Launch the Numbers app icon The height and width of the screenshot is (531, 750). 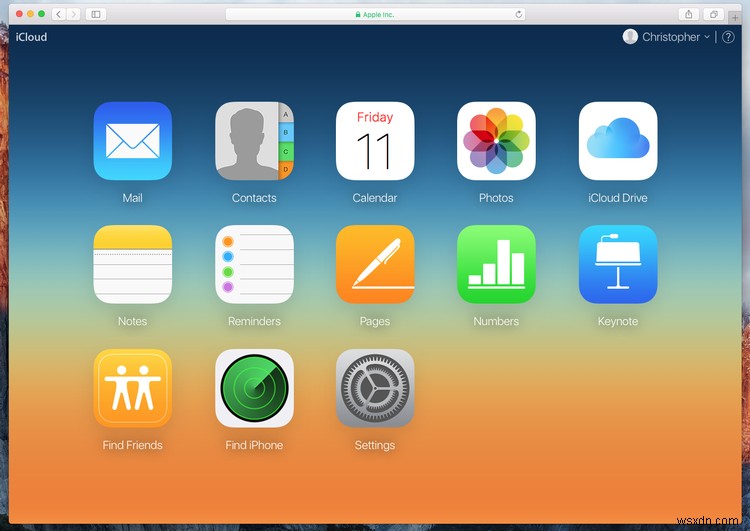pos(496,264)
